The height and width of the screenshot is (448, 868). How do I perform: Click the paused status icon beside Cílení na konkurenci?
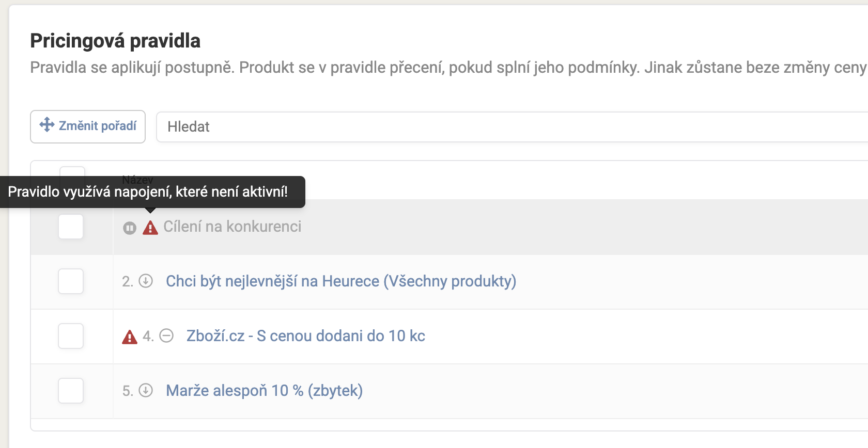coord(130,228)
